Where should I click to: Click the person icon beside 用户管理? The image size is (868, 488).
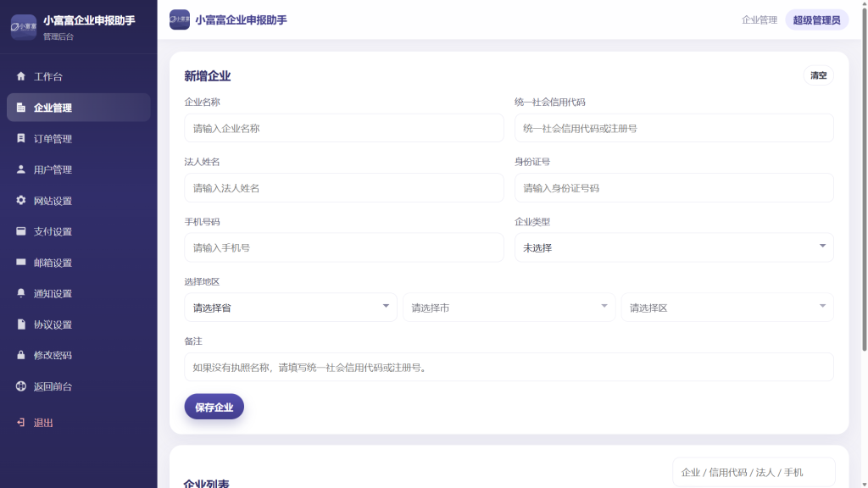pos(21,169)
